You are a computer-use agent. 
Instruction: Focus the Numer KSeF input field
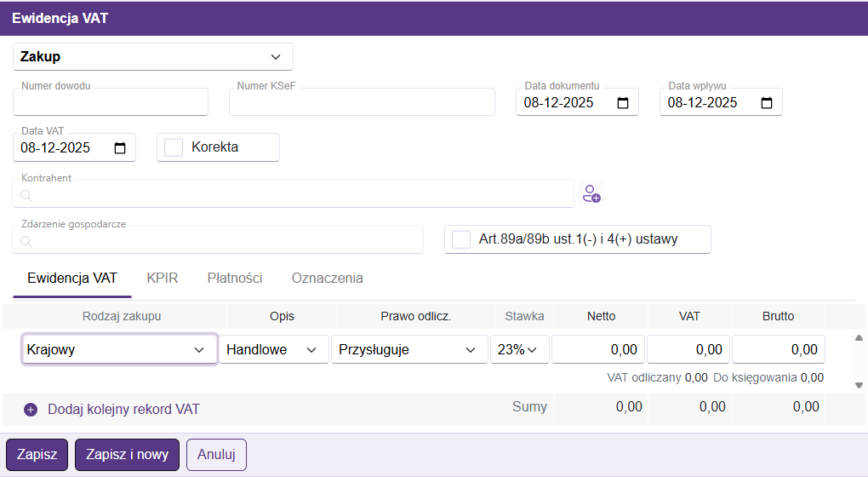click(x=362, y=103)
